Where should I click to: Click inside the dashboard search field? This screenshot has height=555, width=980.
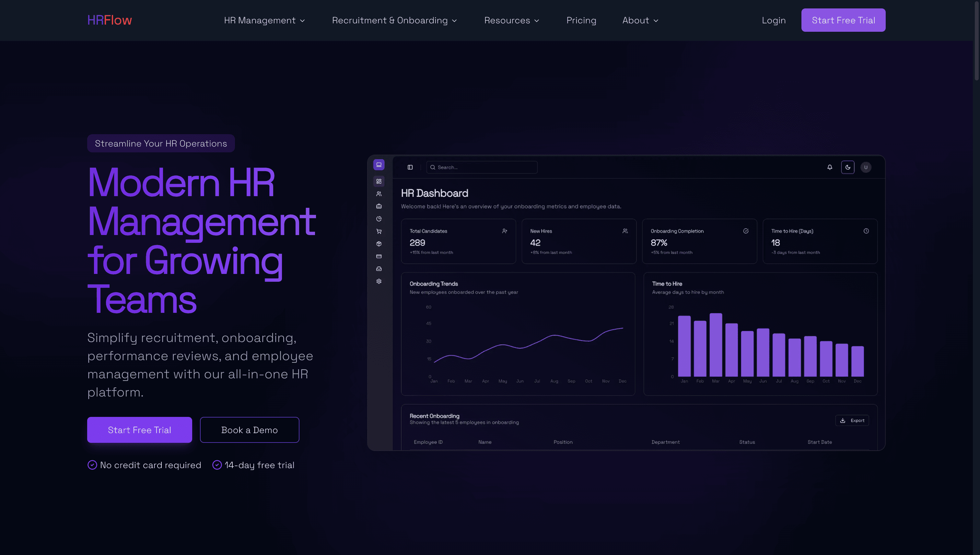coord(481,167)
